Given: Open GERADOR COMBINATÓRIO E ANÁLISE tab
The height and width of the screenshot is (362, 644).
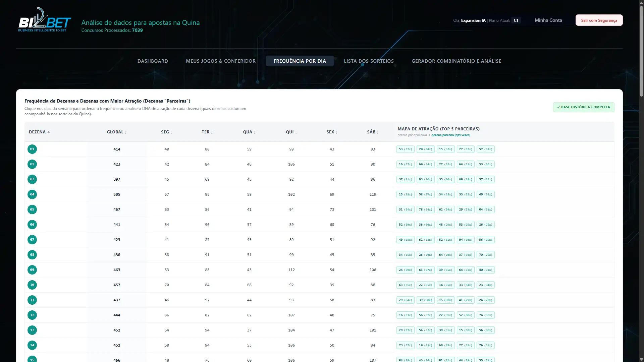Looking at the screenshot, I should pos(456,61).
